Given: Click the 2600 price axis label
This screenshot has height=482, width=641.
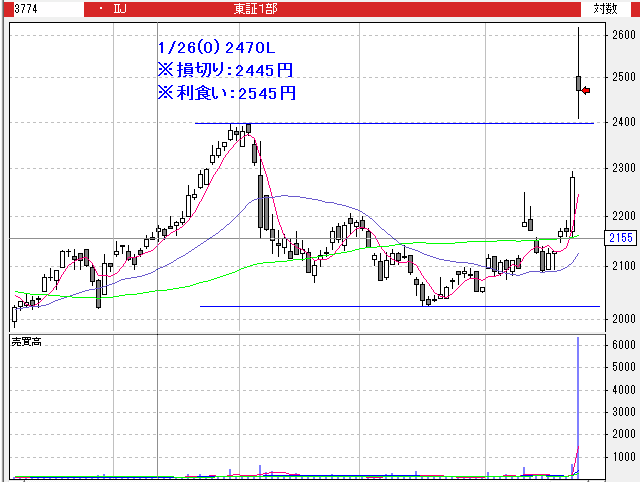Looking at the screenshot, I should click(x=622, y=35).
